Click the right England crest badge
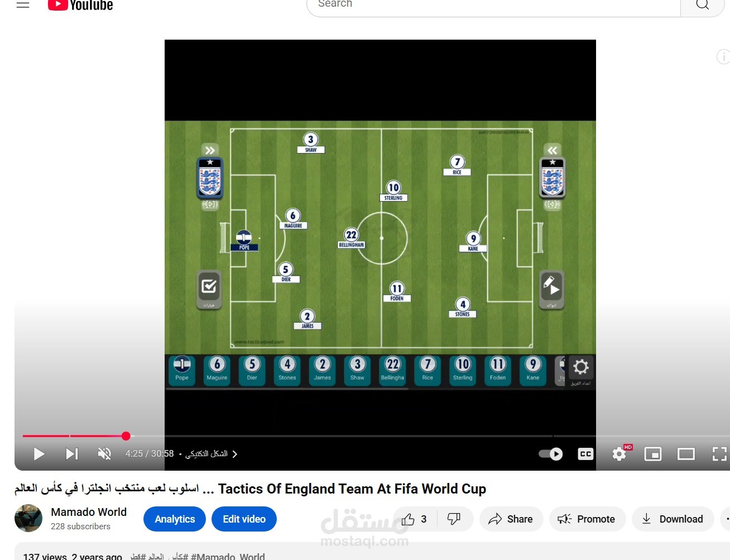The width and height of the screenshot is (730, 560). [x=553, y=178]
